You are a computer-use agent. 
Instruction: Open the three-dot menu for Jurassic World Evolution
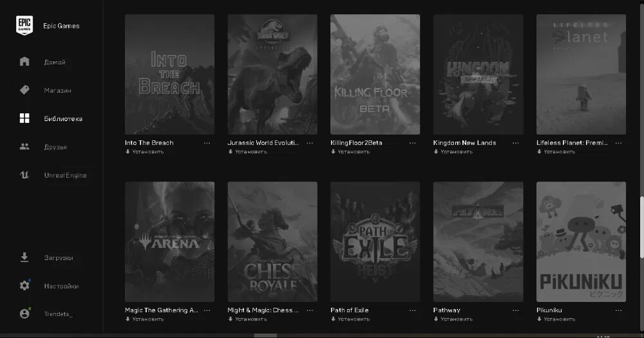tap(310, 143)
